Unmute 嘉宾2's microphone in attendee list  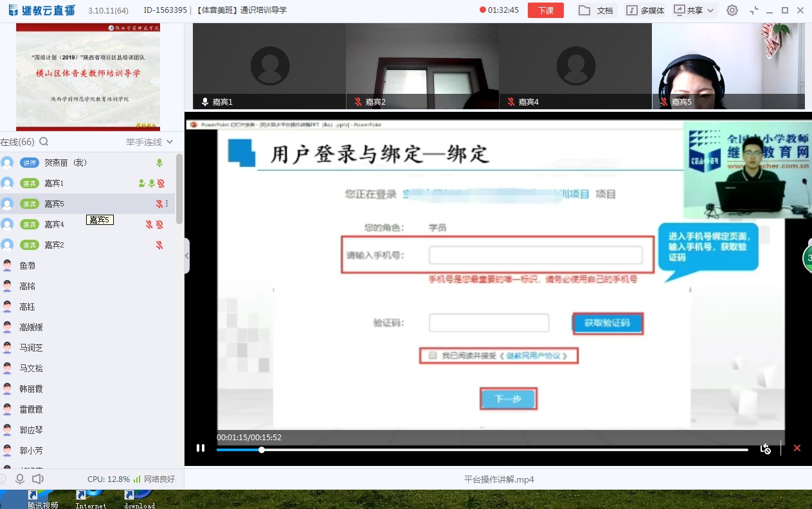(x=159, y=245)
